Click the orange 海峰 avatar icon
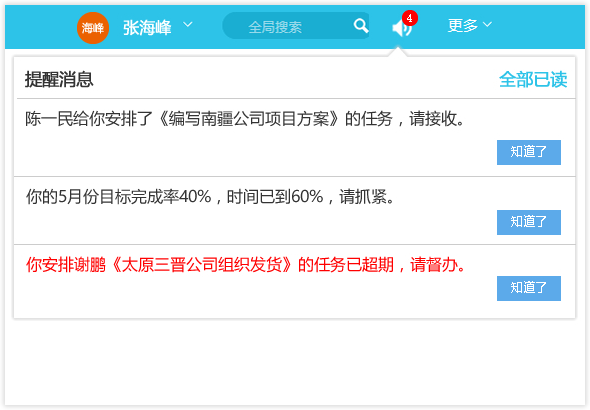This screenshot has width=590, height=410. 93,28
